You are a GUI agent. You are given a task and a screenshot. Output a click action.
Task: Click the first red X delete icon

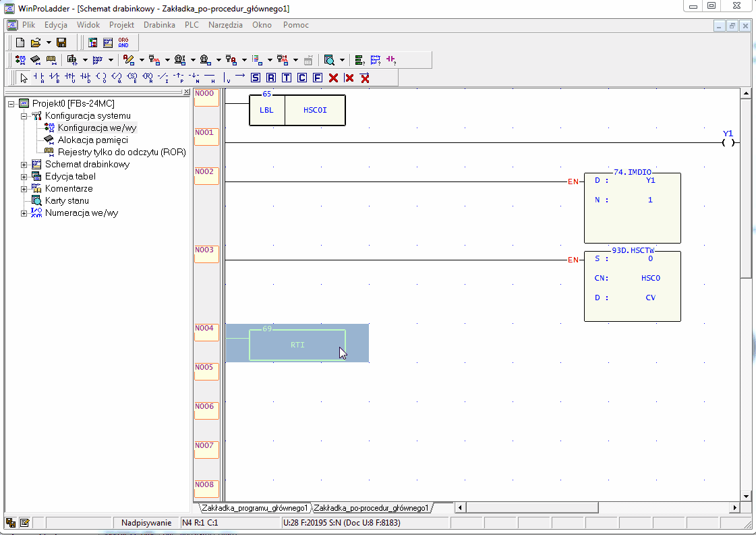pyautogui.click(x=333, y=78)
